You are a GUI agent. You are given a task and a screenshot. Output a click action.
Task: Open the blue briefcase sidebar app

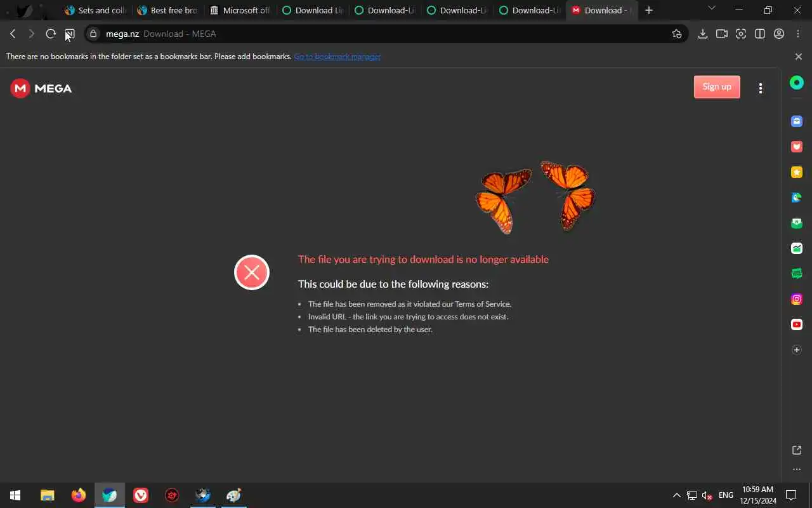797,121
